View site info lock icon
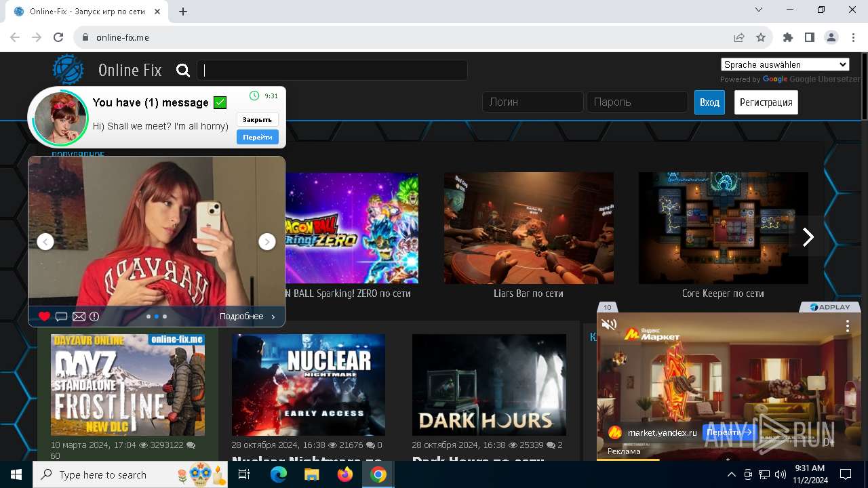Screen dimensions: 868x488 [85, 37]
